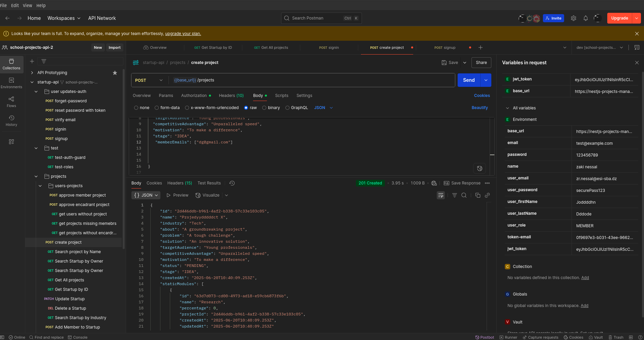Close the Variables in request panel
Image resolution: width=644 pixels, height=340 pixels.
pyautogui.click(x=637, y=63)
